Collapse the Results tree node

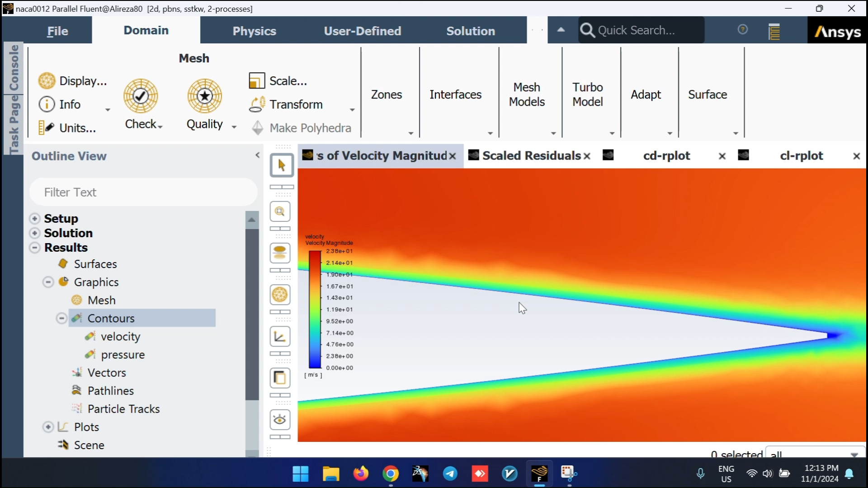tap(35, 248)
